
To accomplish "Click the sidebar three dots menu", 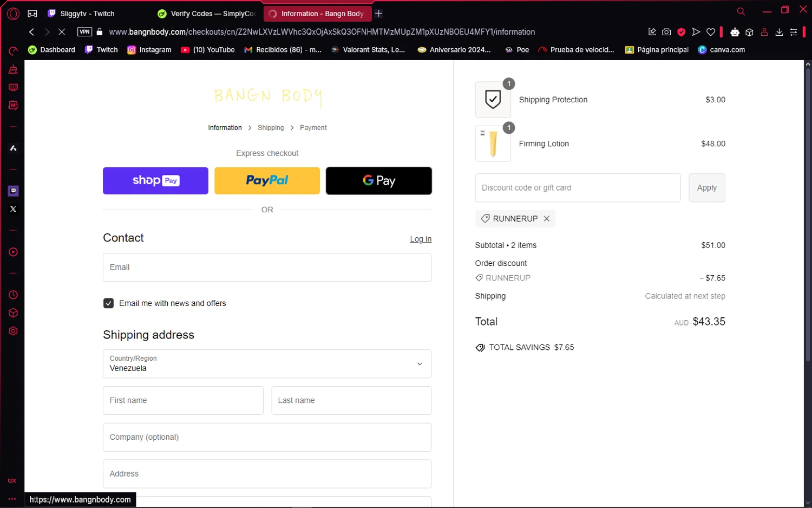I will (x=12, y=499).
